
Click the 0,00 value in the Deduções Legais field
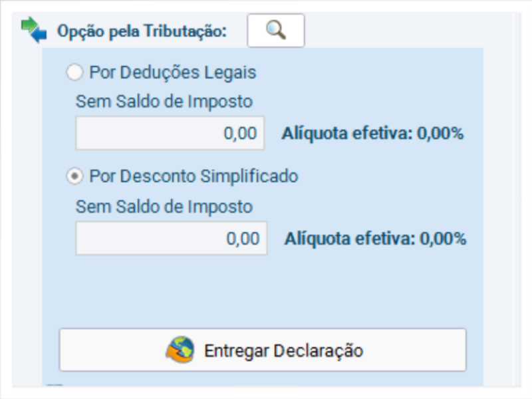click(239, 134)
